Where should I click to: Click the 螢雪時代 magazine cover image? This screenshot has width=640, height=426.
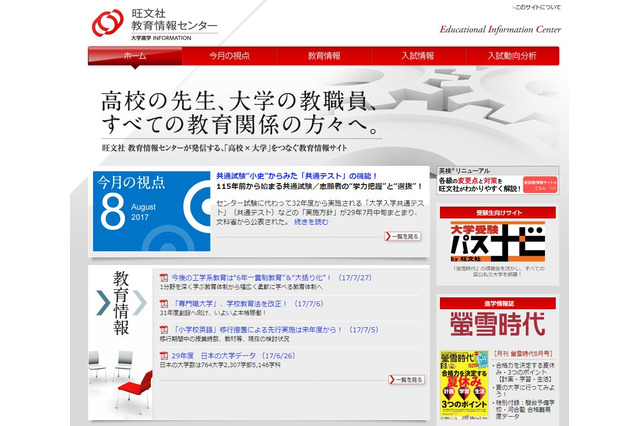click(x=464, y=384)
